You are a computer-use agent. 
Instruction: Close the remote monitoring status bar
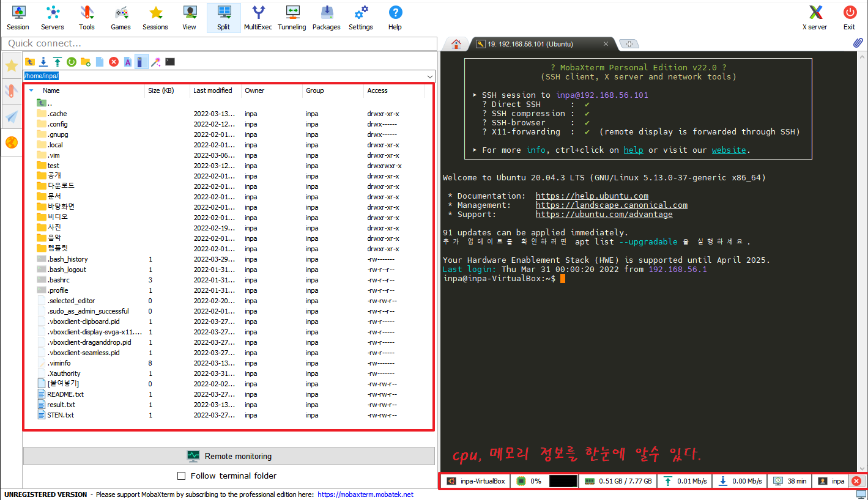click(856, 481)
